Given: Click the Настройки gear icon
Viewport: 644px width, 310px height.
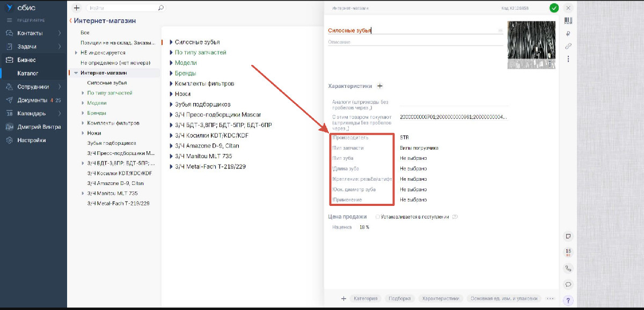Looking at the screenshot, I should click(9, 140).
